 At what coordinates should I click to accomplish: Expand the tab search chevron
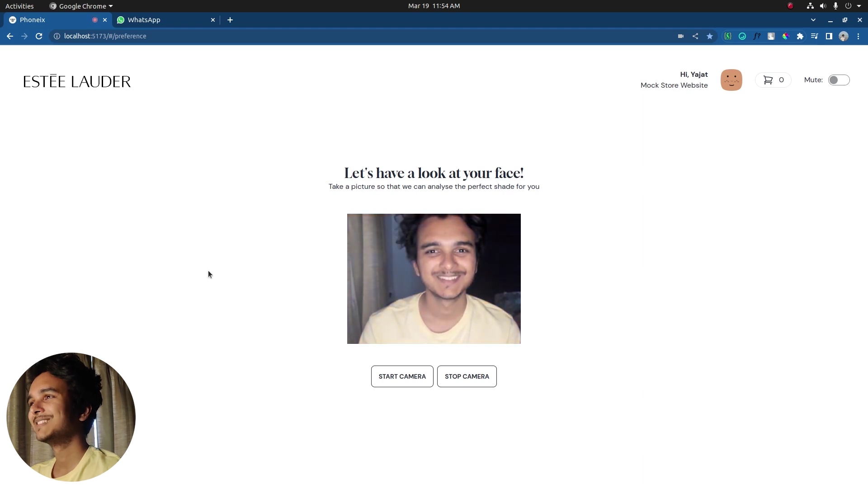(x=813, y=20)
